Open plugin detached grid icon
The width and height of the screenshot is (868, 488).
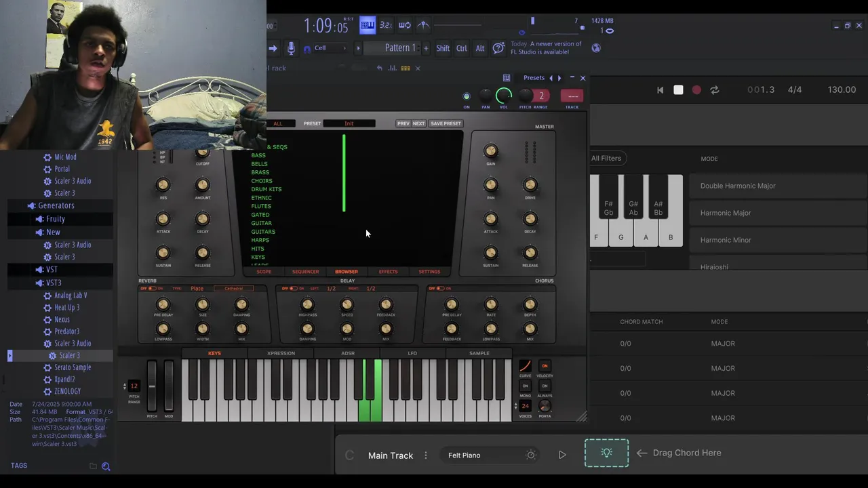[x=507, y=78]
